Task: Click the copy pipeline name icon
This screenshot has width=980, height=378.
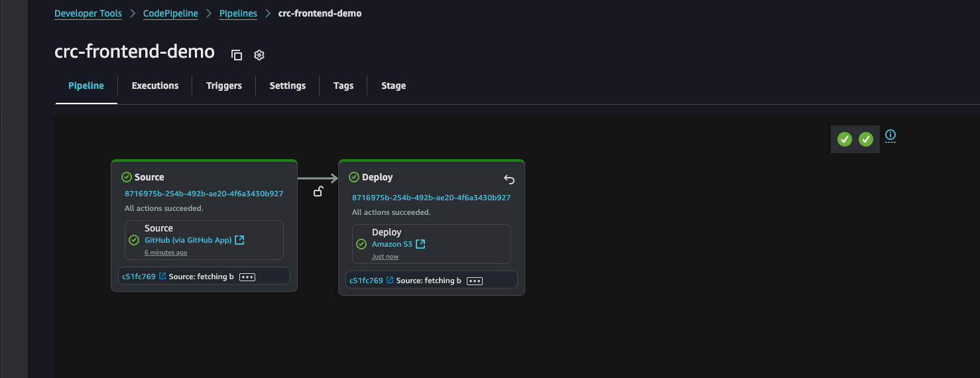Action: (237, 55)
